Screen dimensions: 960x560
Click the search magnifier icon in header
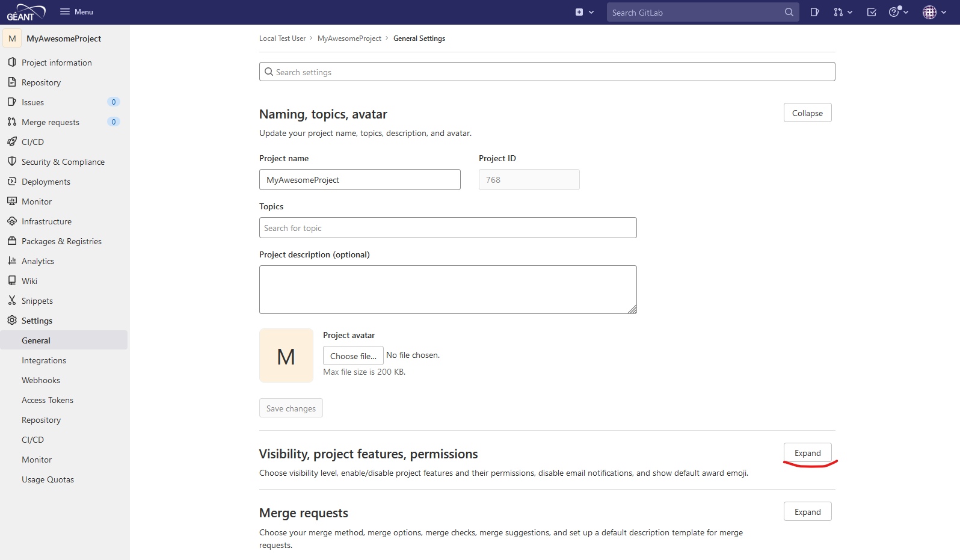click(789, 12)
